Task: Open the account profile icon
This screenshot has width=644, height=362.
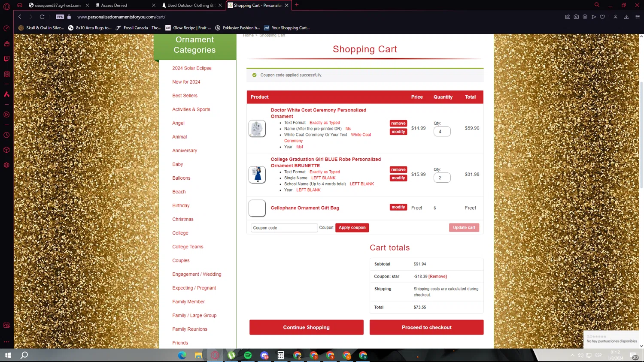Action: [615, 17]
